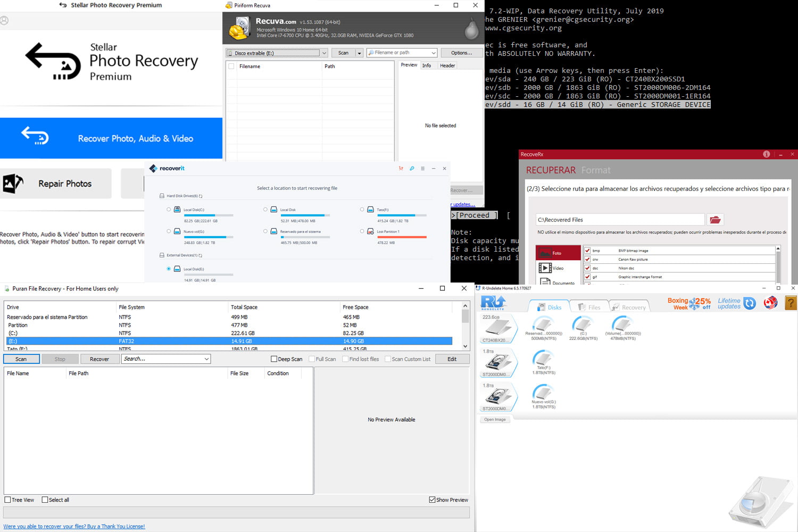Image resolution: width=798 pixels, height=532 pixels.
Task: Select the (C:) 222.6GB NTFS volume in R-Undelete
Action: (x=583, y=328)
